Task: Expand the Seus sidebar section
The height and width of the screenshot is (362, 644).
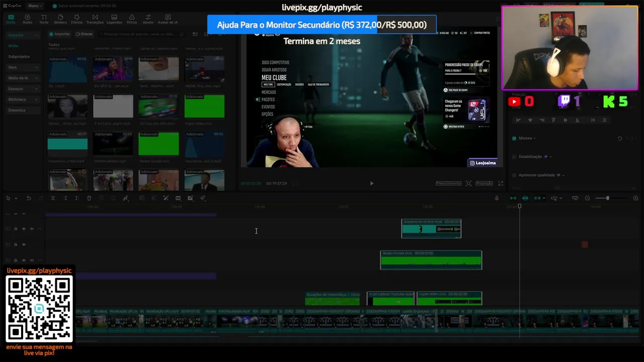Action: point(23,67)
